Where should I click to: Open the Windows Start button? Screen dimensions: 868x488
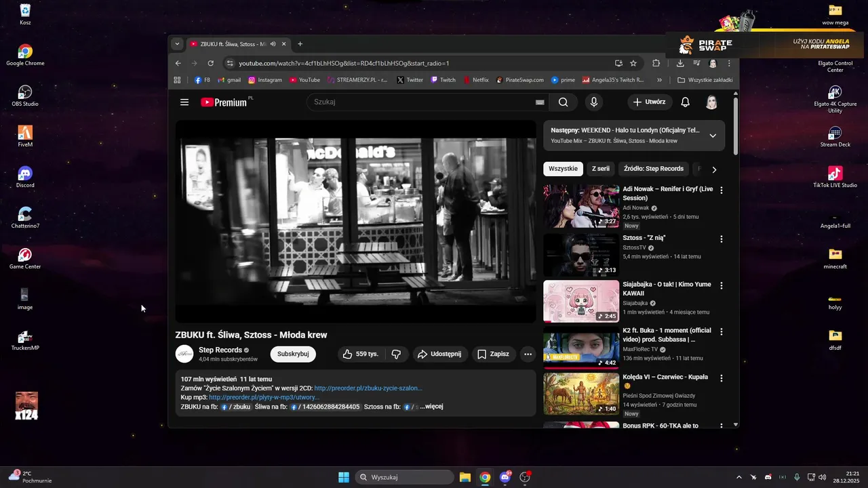point(344,477)
